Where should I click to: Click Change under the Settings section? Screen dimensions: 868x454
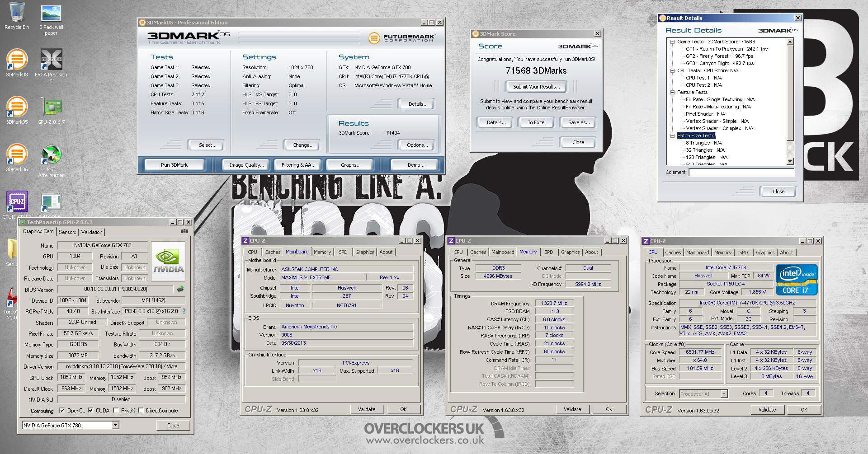coord(303,145)
